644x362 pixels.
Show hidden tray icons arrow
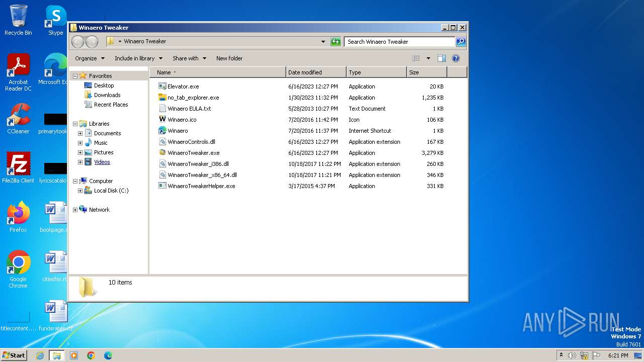tap(561, 355)
